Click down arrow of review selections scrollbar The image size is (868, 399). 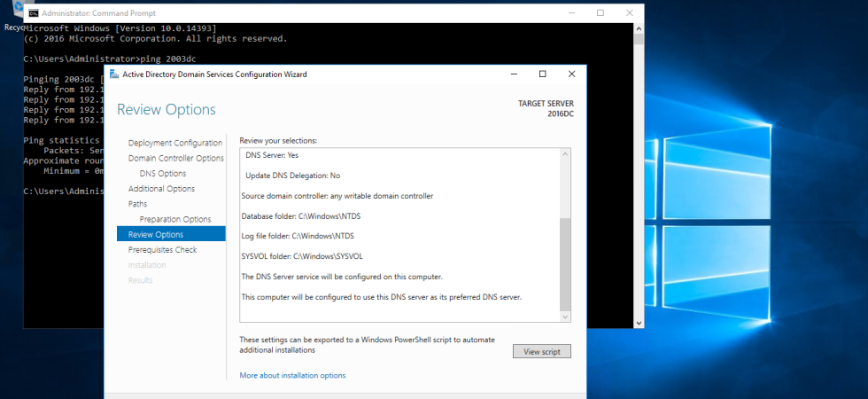(565, 317)
